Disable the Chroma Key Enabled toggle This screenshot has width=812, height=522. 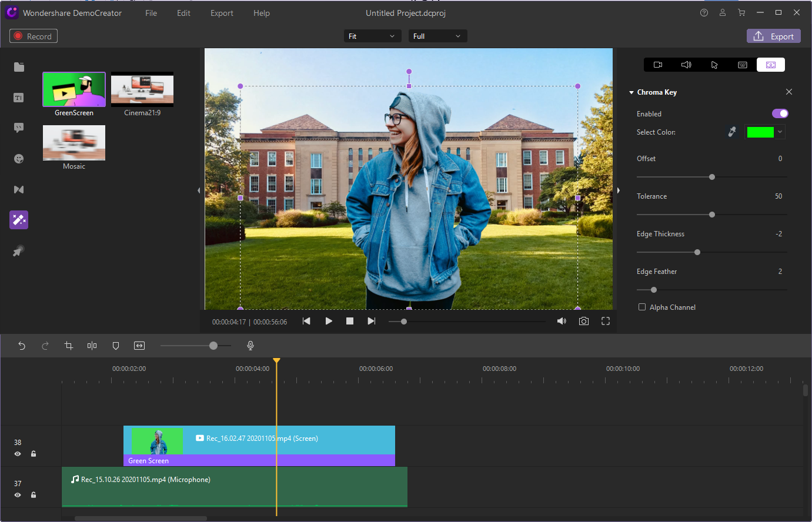(780, 113)
